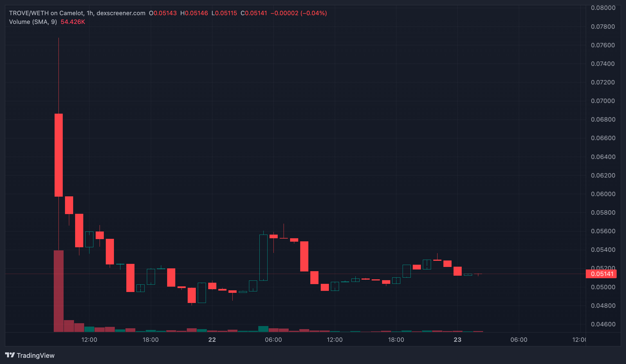
Task: Click the red 0.05141 current price tag
Action: tap(601, 274)
